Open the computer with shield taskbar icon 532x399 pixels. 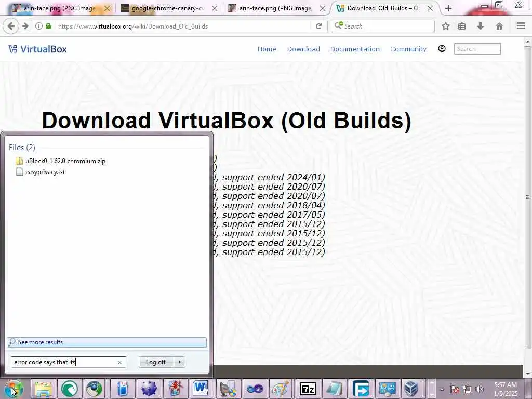click(x=228, y=389)
